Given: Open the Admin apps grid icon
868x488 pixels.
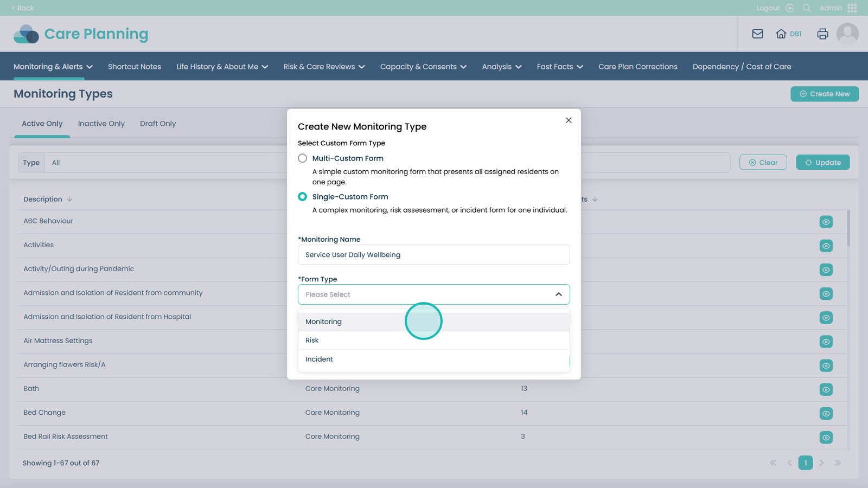Looking at the screenshot, I should click(x=852, y=8).
